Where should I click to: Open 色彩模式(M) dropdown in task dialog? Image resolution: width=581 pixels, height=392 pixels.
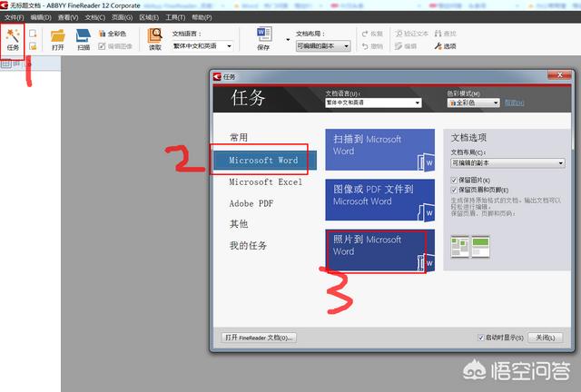click(x=474, y=103)
